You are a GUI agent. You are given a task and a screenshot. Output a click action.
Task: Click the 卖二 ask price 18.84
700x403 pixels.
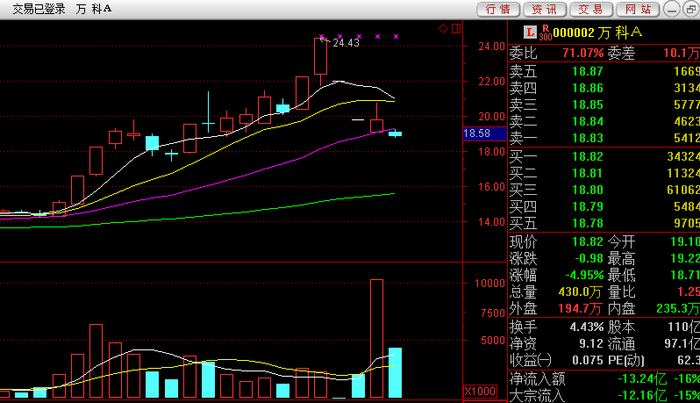point(588,121)
